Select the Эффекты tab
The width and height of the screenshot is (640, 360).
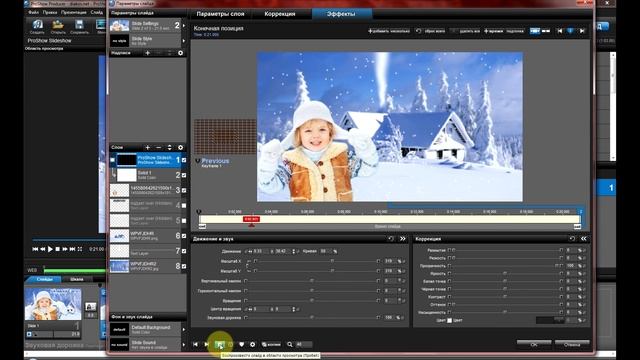coord(341,14)
